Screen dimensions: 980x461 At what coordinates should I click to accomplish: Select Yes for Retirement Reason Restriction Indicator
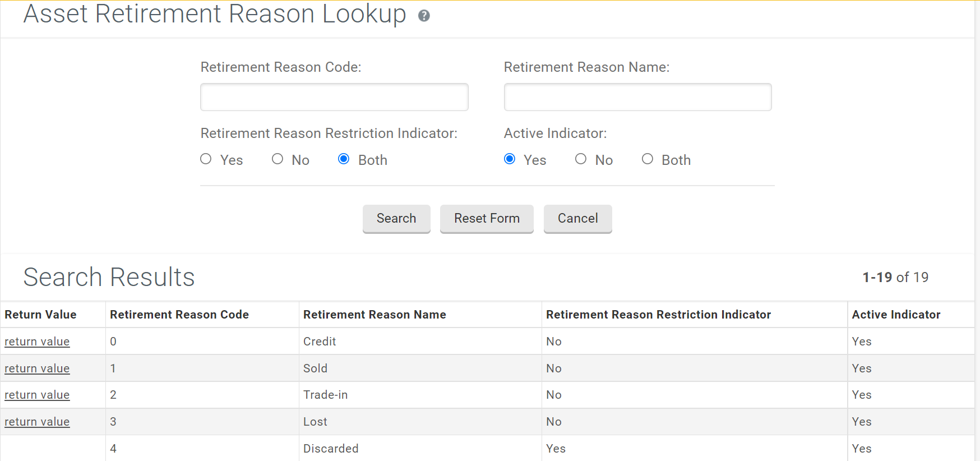[x=206, y=159]
